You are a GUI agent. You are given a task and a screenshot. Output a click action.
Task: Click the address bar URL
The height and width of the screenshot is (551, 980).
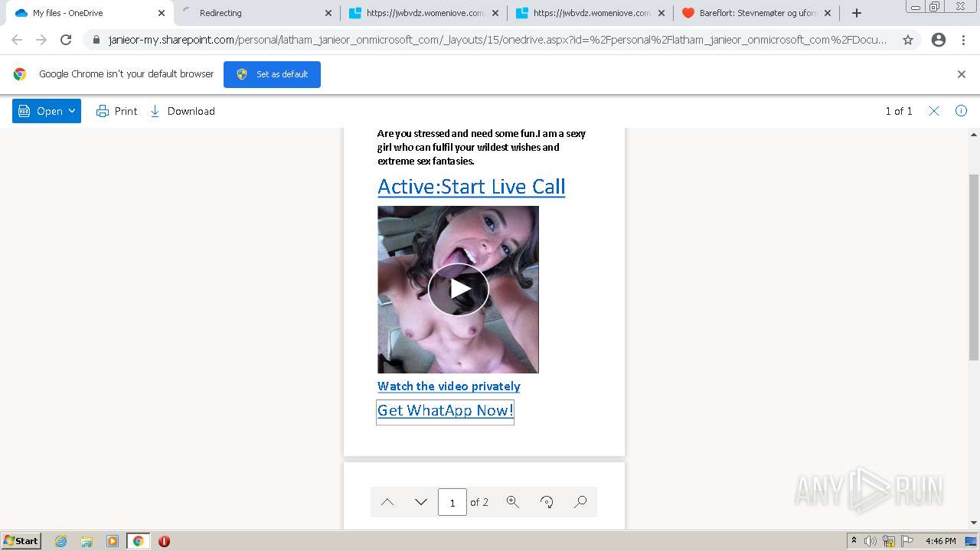tap(498, 40)
